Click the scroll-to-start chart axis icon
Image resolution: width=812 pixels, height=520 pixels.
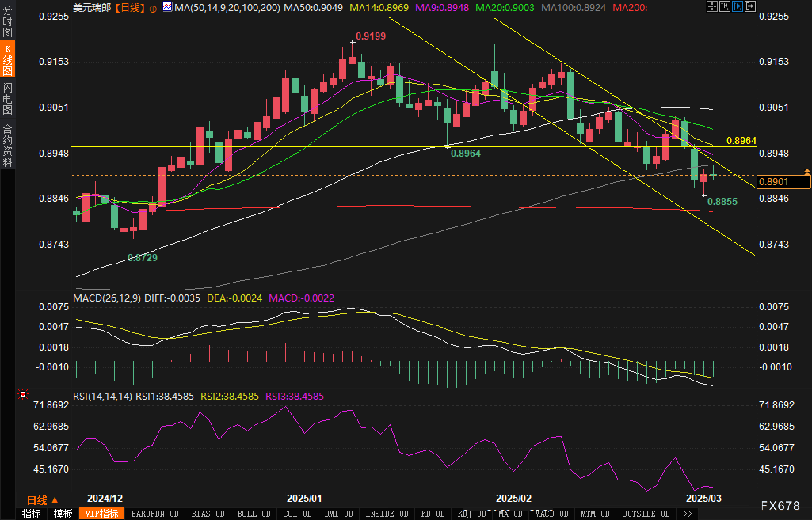pos(724,6)
